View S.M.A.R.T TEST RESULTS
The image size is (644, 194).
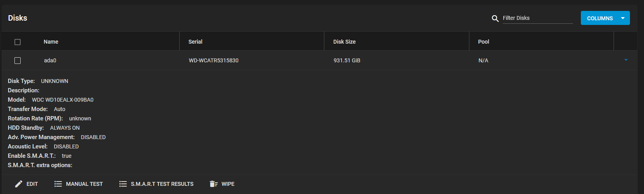[x=156, y=184]
